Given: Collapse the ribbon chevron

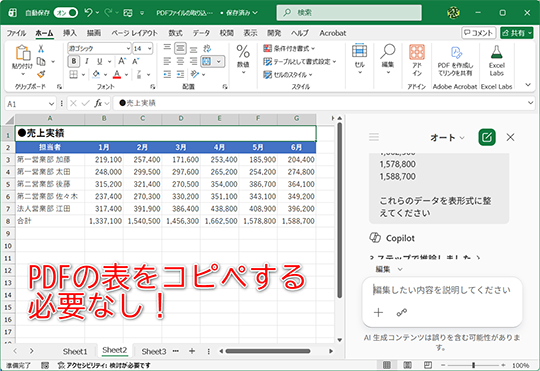Looking at the screenshot, I should (x=528, y=85).
